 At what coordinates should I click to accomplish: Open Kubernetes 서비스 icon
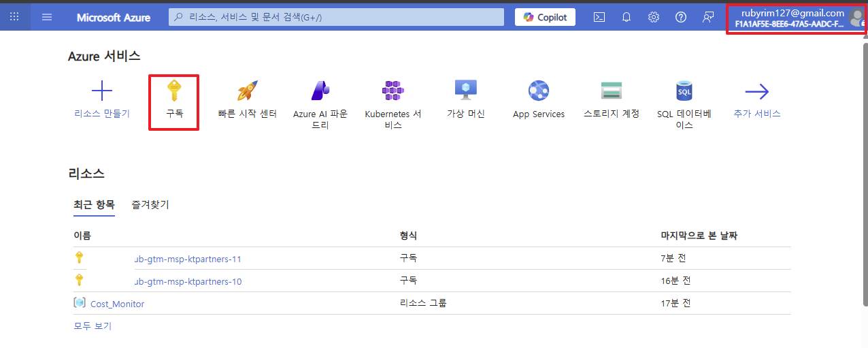[393, 91]
